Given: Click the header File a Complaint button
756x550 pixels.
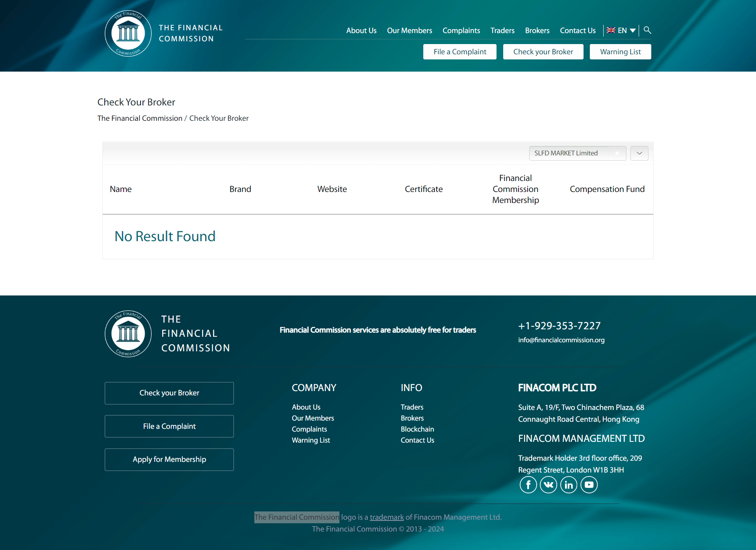Looking at the screenshot, I should [460, 52].
